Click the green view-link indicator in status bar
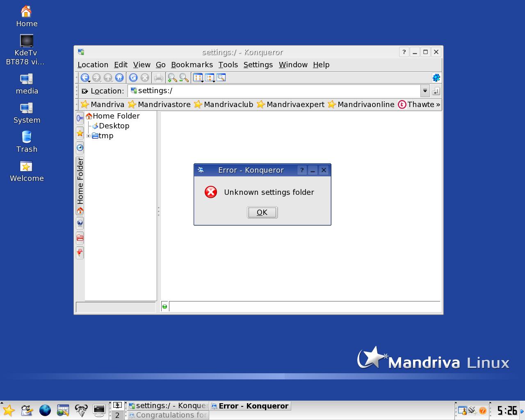The height and width of the screenshot is (420, 525). tap(164, 306)
